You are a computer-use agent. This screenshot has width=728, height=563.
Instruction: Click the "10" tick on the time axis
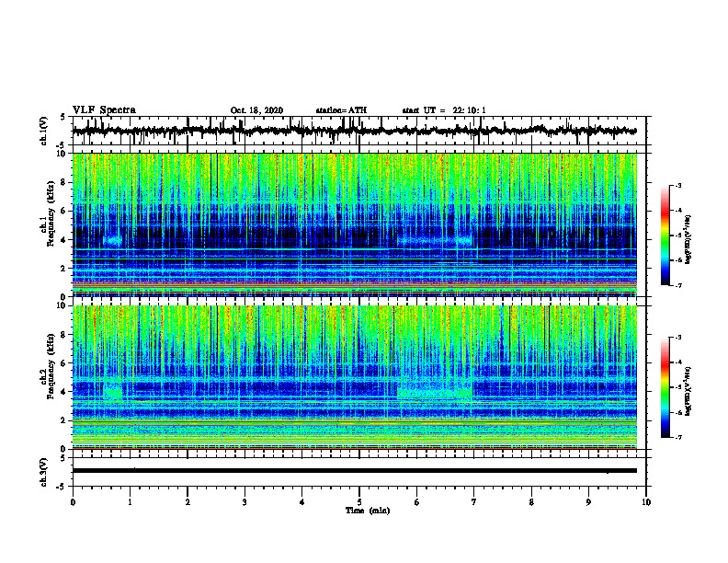(x=646, y=502)
